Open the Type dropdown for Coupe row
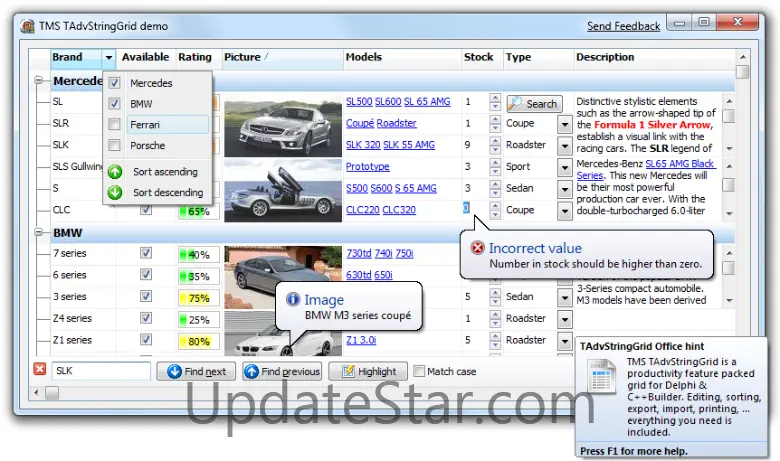The image size is (780, 461). [x=564, y=124]
